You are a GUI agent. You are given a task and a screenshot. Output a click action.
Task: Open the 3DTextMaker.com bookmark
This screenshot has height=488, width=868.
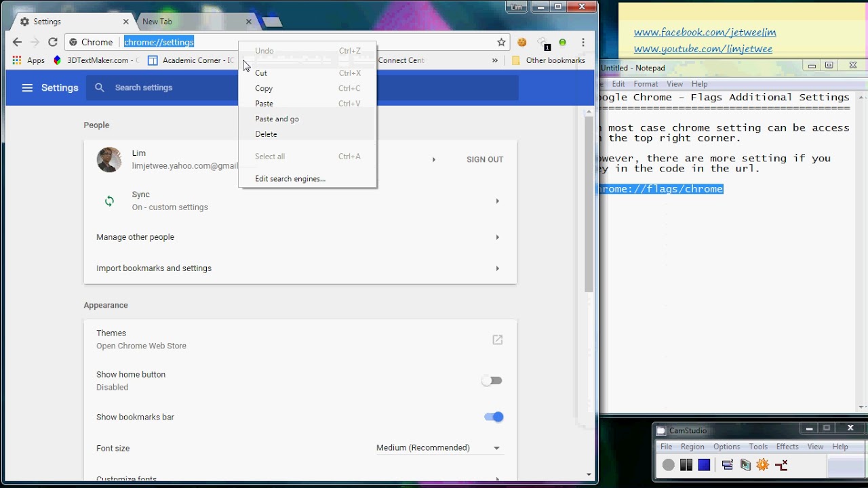pos(96,60)
